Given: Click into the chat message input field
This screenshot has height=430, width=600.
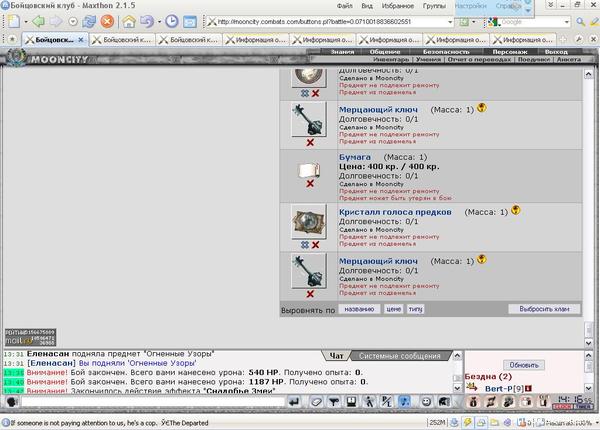Looking at the screenshot, I should tap(153, 402).
